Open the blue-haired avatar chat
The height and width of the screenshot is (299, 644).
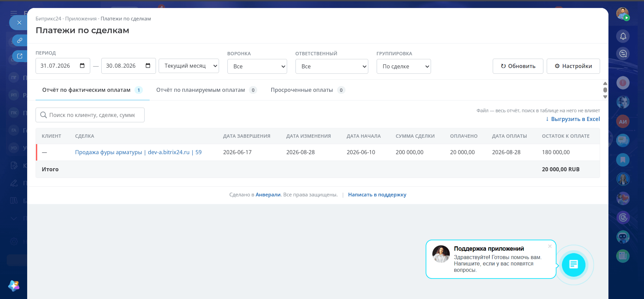[623, 102]
